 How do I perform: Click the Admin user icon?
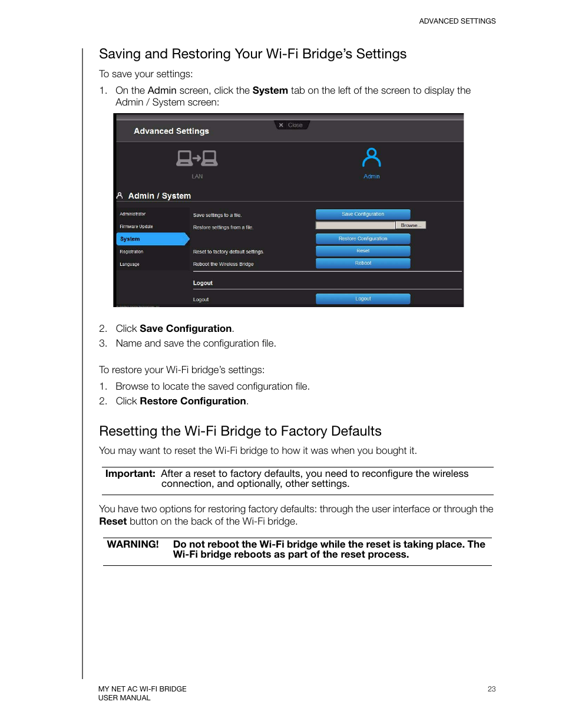tap(372, 158)
